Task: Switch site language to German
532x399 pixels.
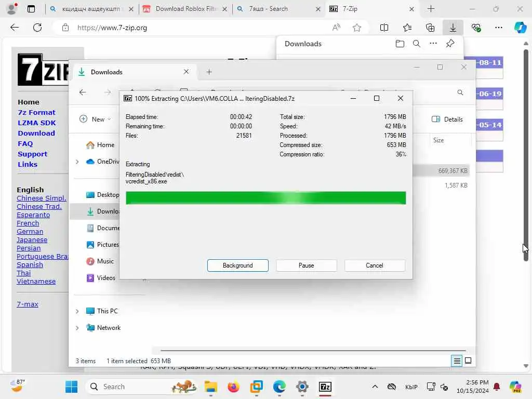Action: coord(30,231)
